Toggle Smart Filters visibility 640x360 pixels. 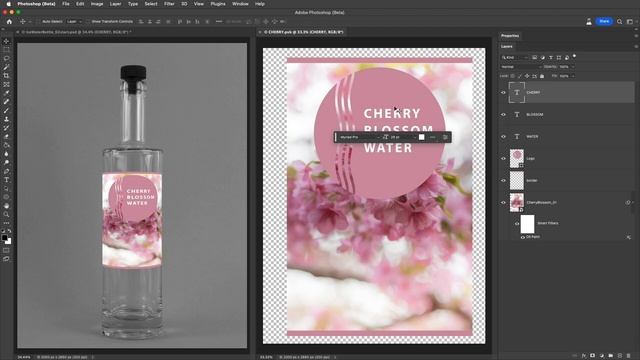pos(517,224)
